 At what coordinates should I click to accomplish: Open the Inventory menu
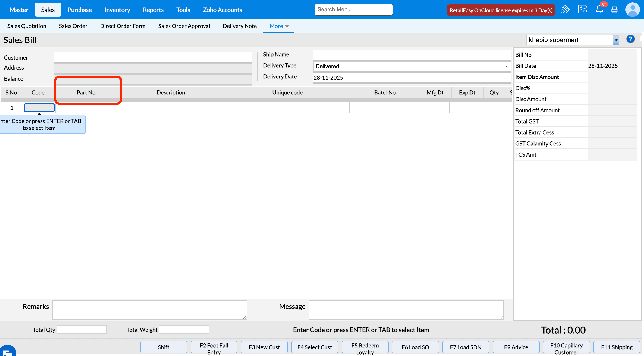(117, 10)
